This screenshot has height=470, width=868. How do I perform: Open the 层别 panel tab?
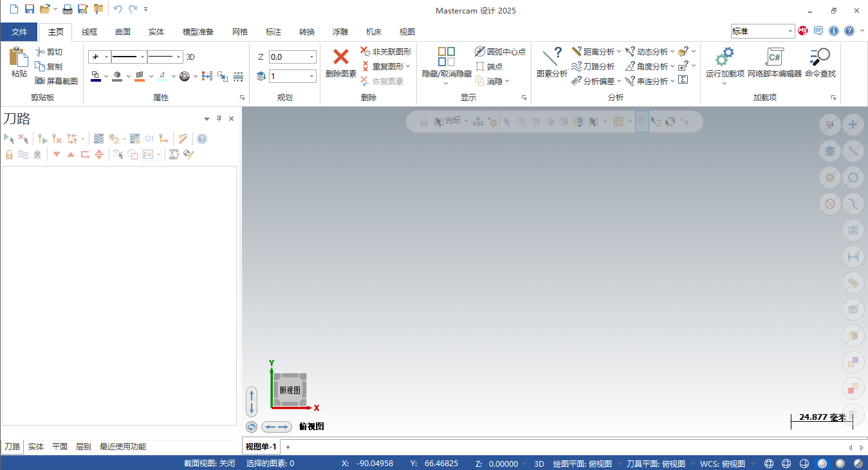click(84, 446)
